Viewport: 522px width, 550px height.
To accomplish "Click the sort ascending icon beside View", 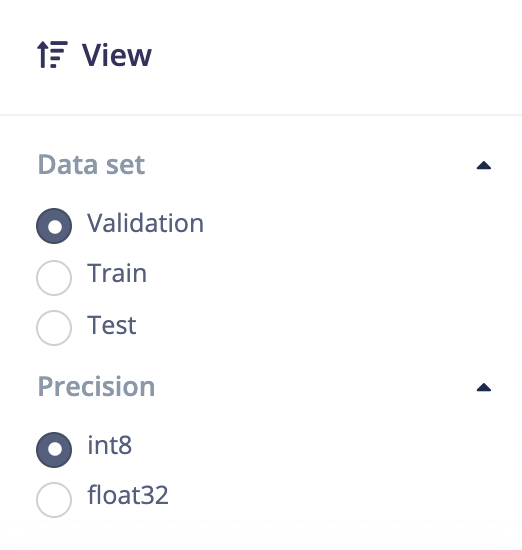I will click(52, 54).
